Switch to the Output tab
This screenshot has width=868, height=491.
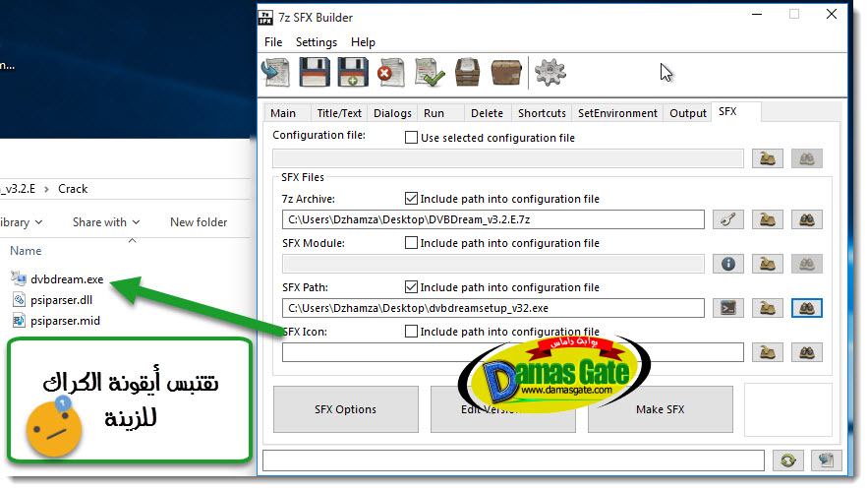point(687,113)
